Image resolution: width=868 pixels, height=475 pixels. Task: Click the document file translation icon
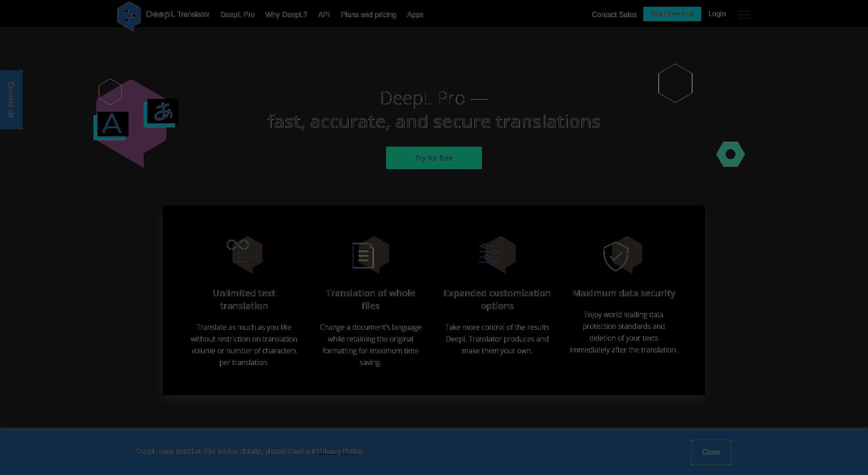pos(371,255)
